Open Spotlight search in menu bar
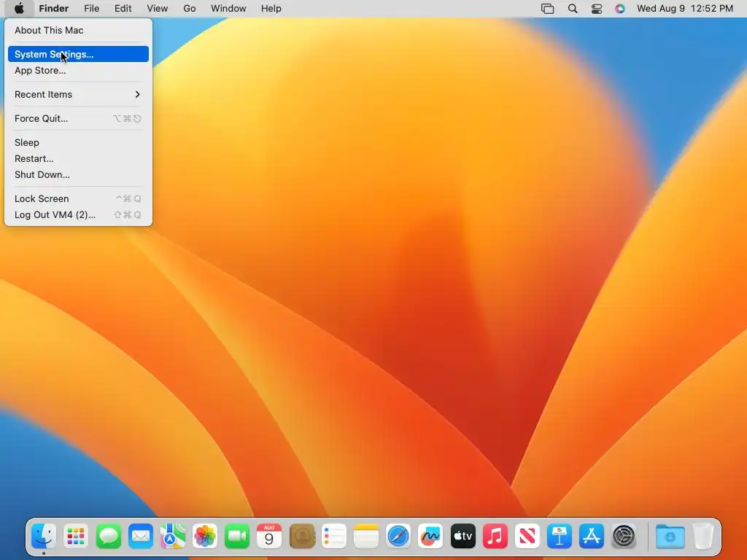Image resolution: width=747 pixels, height=560 pixels. point(573,9)
